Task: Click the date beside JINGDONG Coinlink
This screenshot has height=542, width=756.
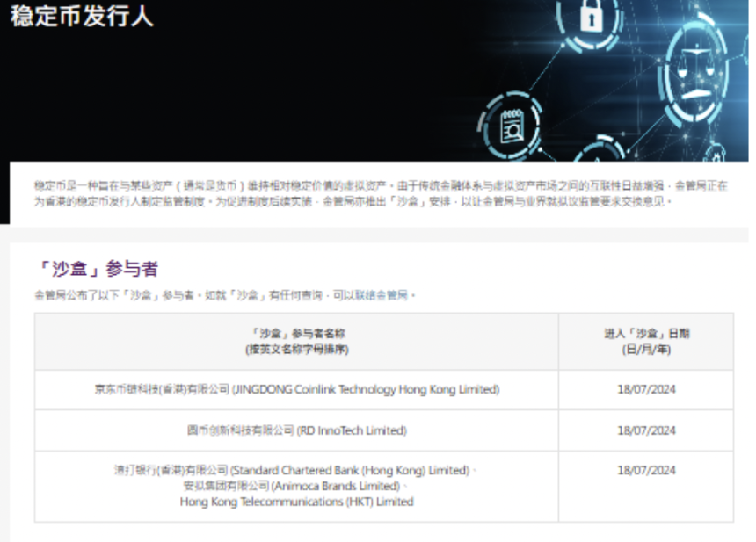Action: coord(645,389)
